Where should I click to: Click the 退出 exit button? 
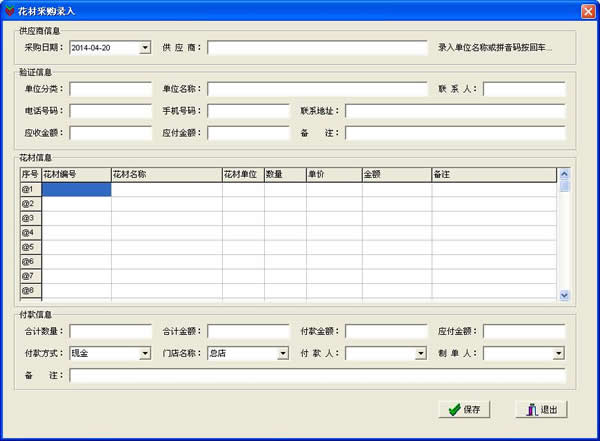[541, 409]
